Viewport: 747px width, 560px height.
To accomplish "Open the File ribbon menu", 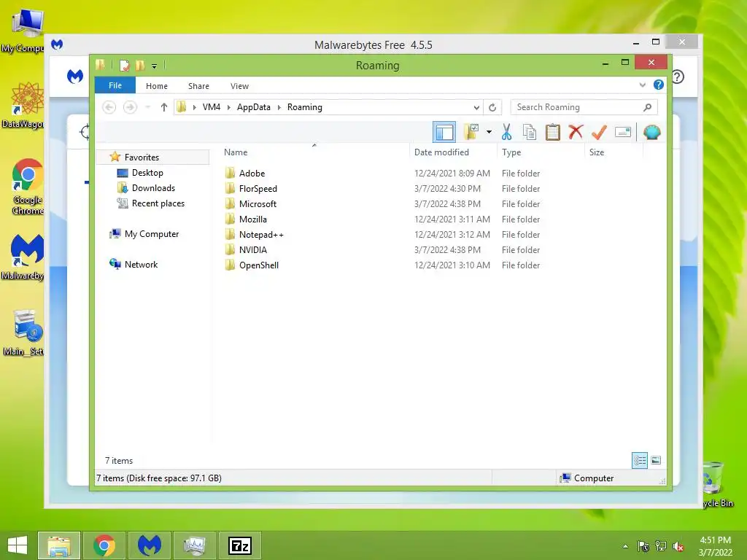I will point(115,85).
